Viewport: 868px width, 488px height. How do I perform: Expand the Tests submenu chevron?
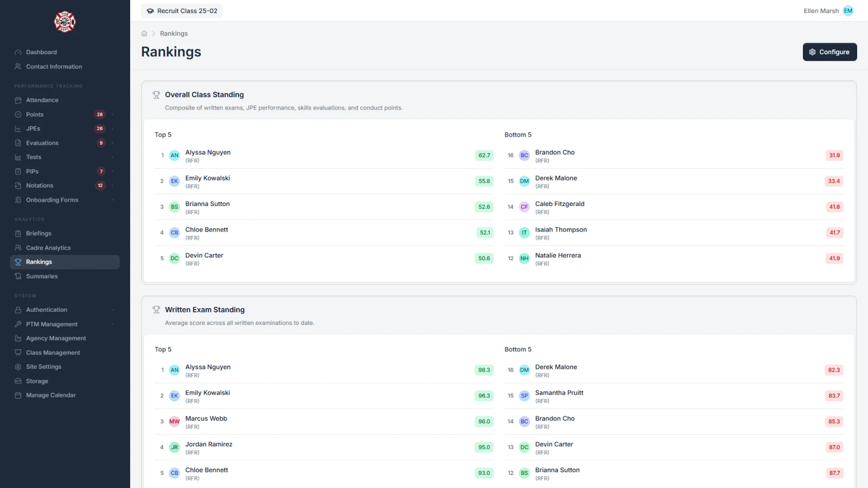(112, 157)
